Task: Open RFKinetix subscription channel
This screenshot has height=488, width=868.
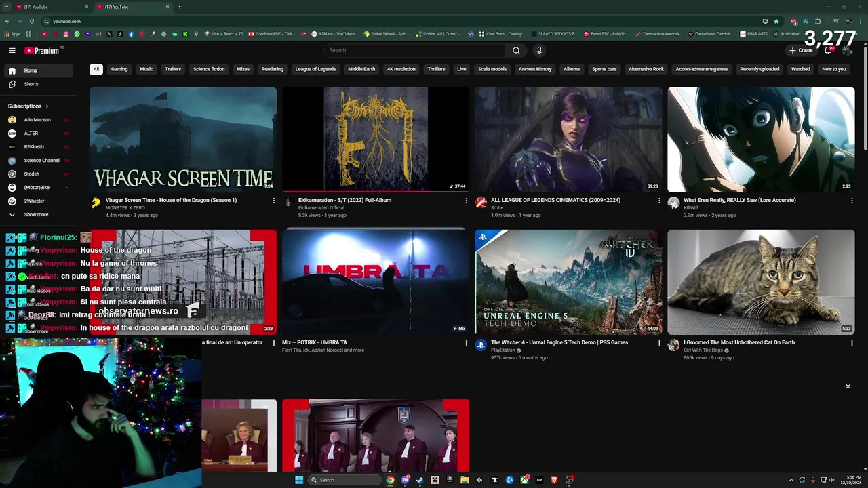Action: [x=37, y=147]
